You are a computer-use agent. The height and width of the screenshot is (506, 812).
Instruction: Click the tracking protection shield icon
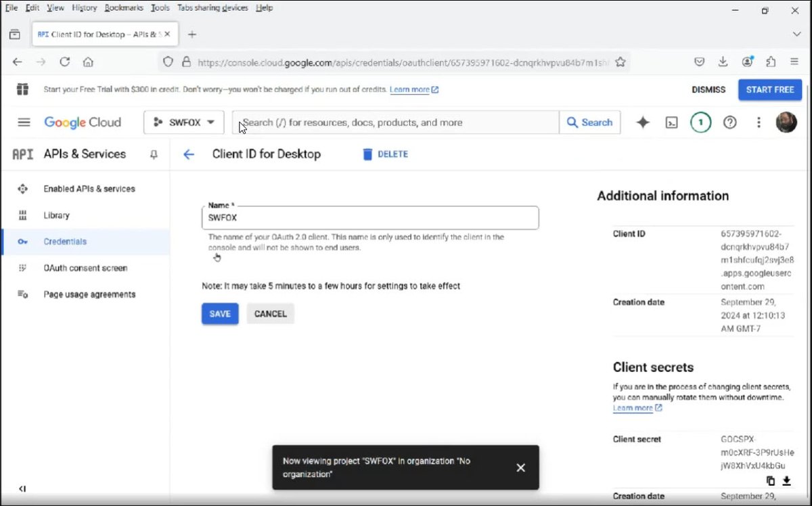(168, 62)
